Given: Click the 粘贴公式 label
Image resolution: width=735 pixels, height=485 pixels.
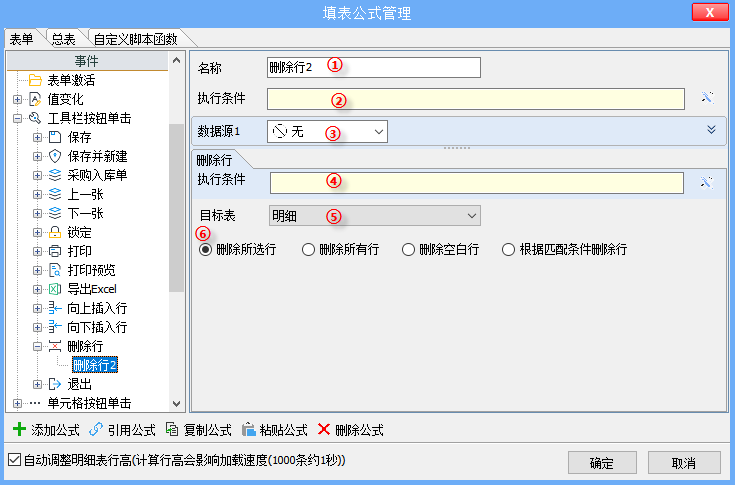Looking at the screenshot, I should pyautogui.click(x=284, y=430).
